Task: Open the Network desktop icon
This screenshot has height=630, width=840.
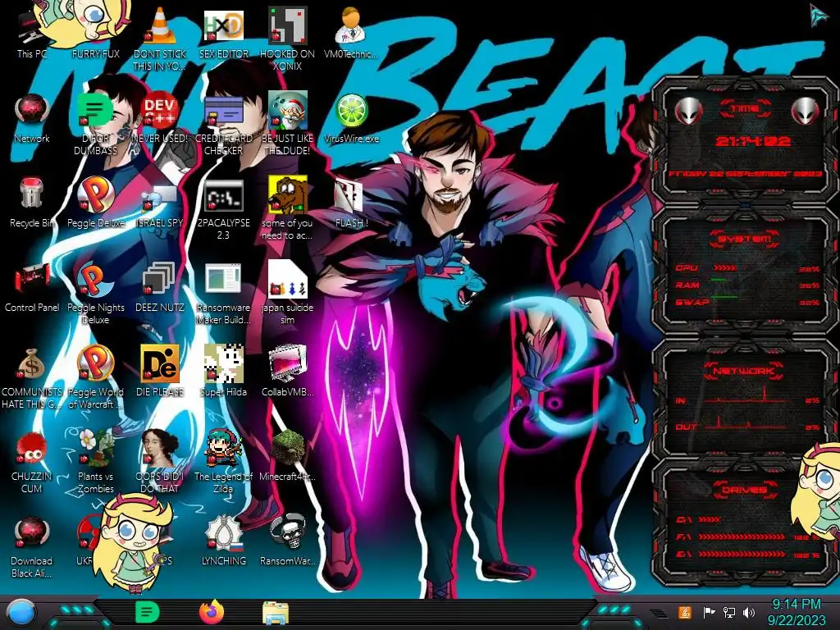Action: click(32, 119)
